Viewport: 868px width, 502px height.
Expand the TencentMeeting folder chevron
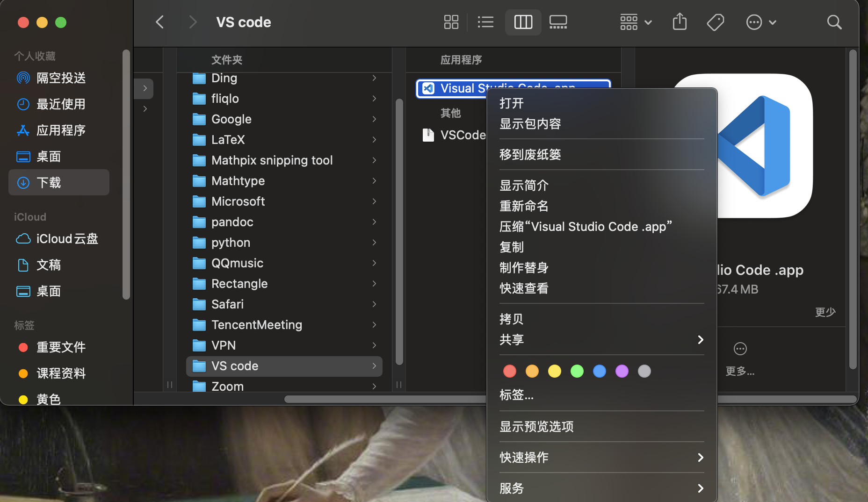[x=374, y=325]
